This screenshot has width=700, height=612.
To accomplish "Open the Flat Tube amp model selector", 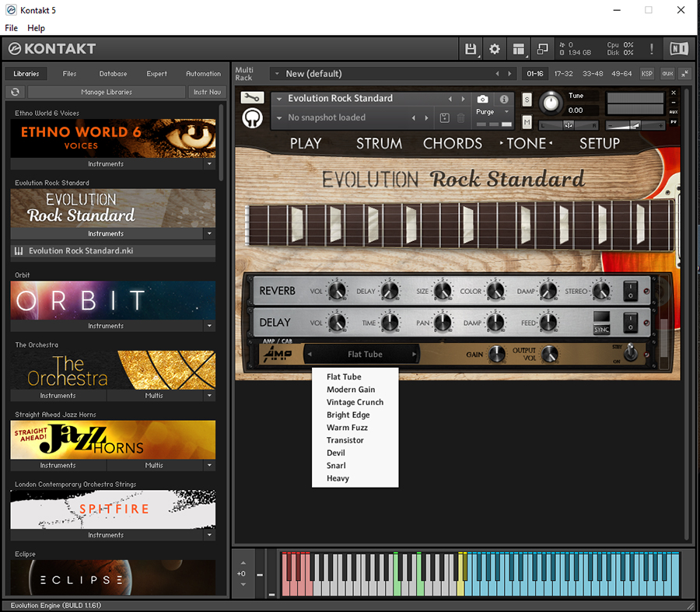I will [x=365, y=355].
